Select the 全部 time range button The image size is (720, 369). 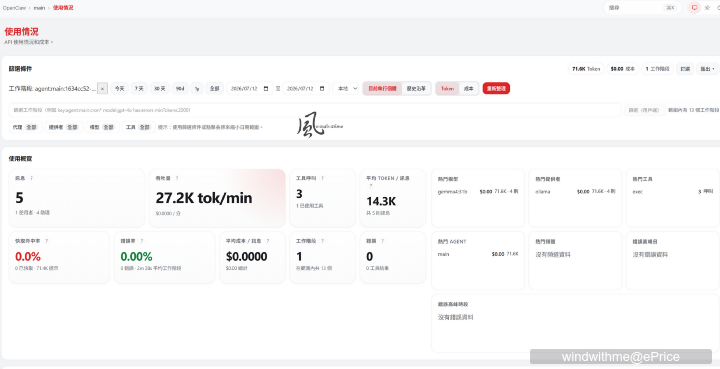point(214,89)
